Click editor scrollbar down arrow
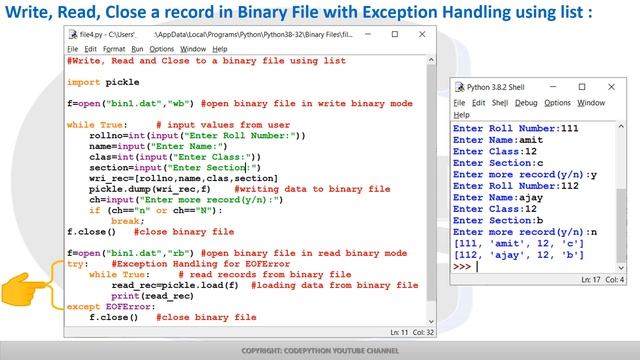 [431, 322]
